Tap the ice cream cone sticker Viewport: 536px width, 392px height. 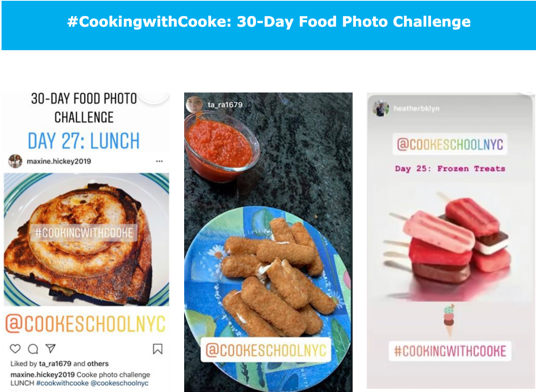[449, 320]
